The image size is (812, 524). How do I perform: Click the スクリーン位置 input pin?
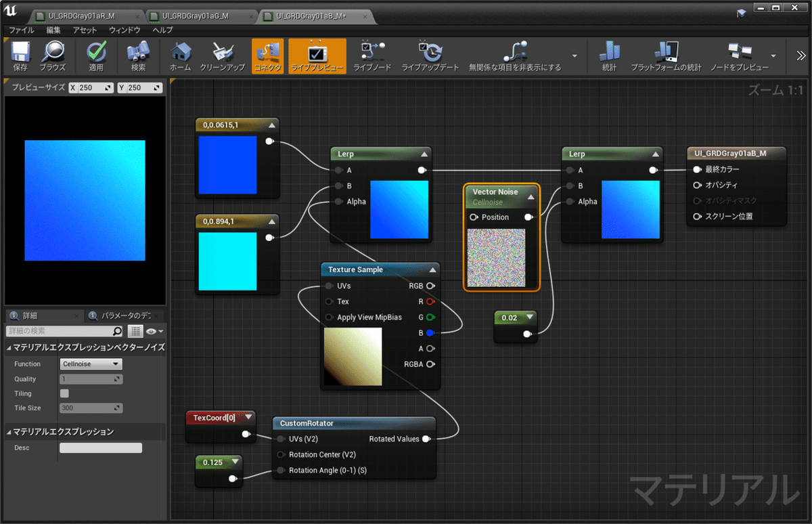point(698,217)
